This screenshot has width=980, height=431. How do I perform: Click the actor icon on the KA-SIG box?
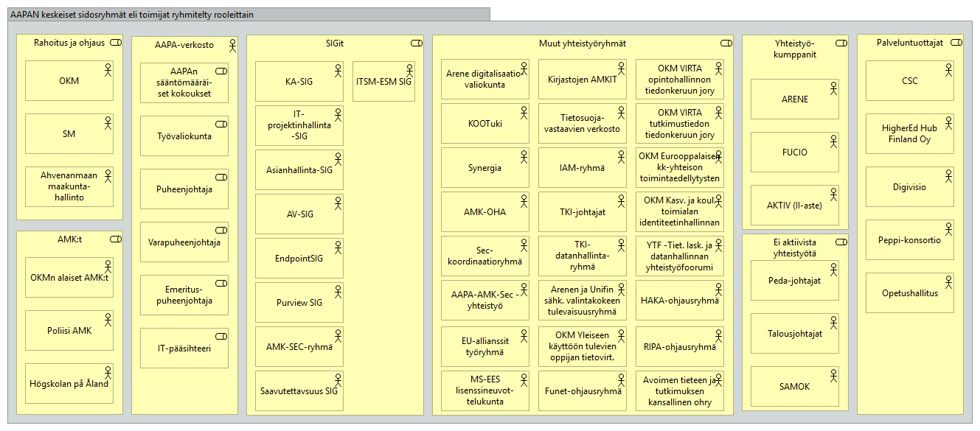[336, 70]
